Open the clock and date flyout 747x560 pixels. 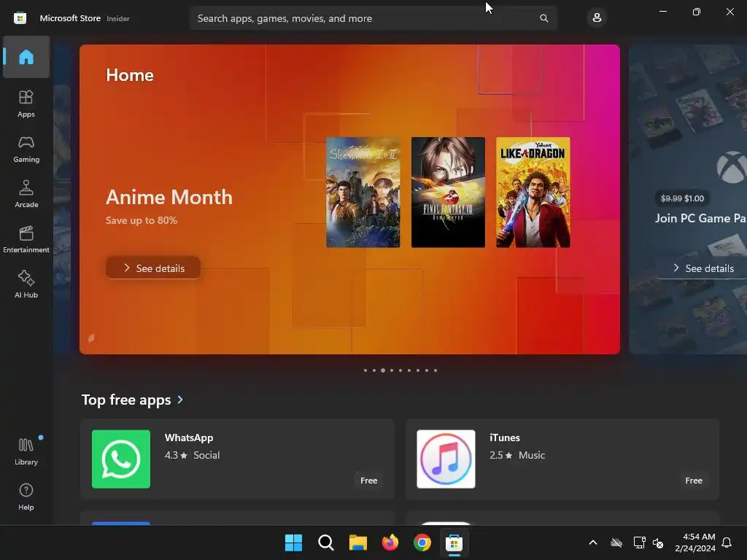tap(695, 542)
